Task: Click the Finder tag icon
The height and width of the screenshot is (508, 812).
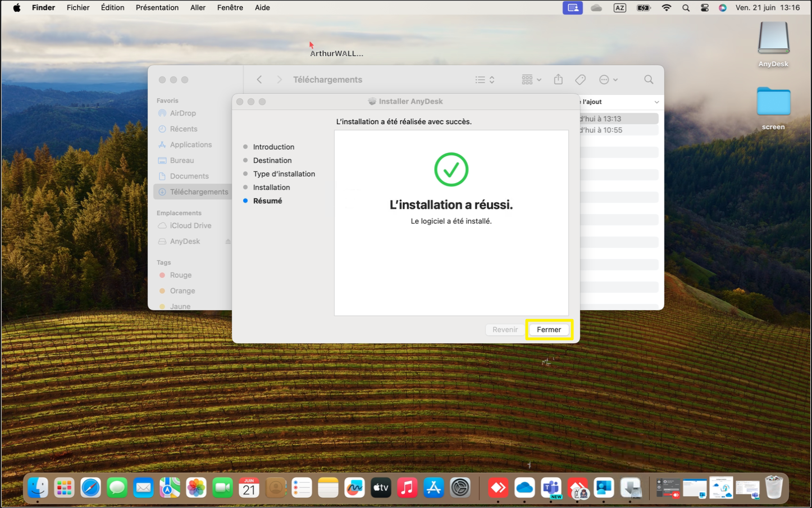Action: point(581,80)
